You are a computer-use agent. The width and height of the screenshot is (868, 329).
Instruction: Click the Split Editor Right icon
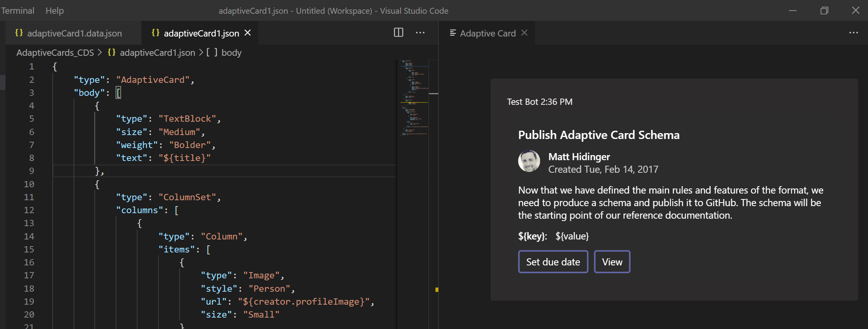399,33
